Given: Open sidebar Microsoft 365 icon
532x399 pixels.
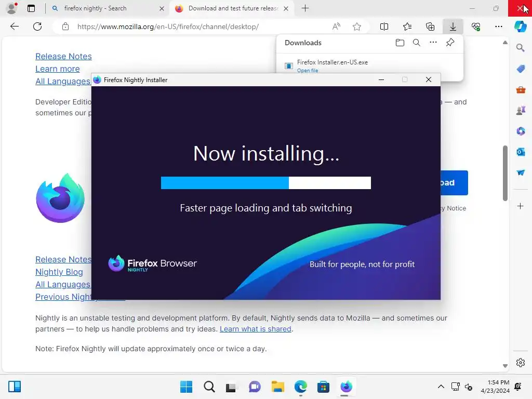Looking at the screenshot, I should click(x=521, y=131).
